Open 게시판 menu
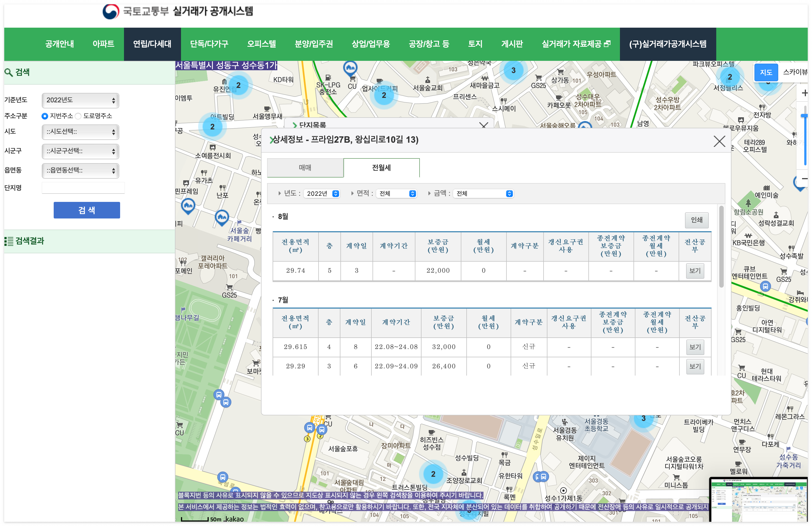Viewport: 812px width, 526px height. [x=512, y=44]
